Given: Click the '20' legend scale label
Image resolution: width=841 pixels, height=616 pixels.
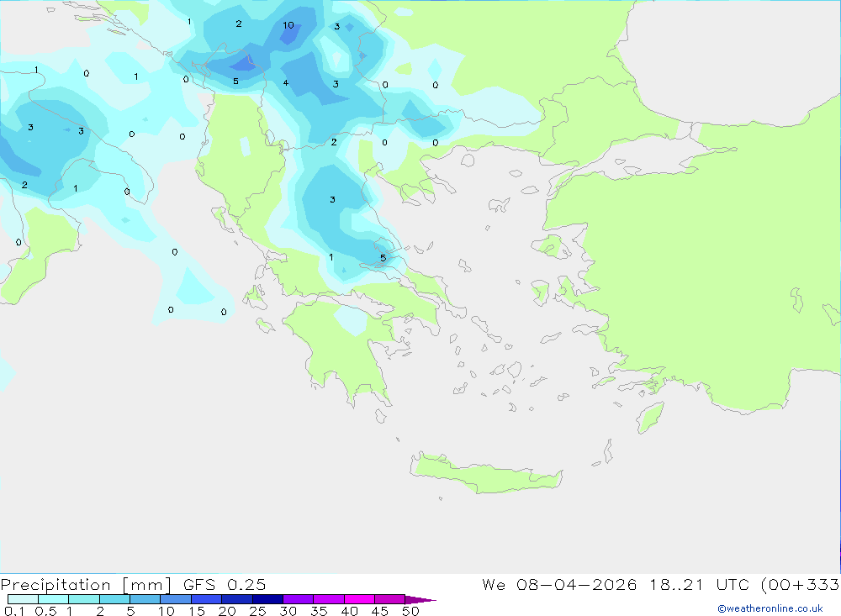Looking at the screenshot, I should tap(227, 611).
